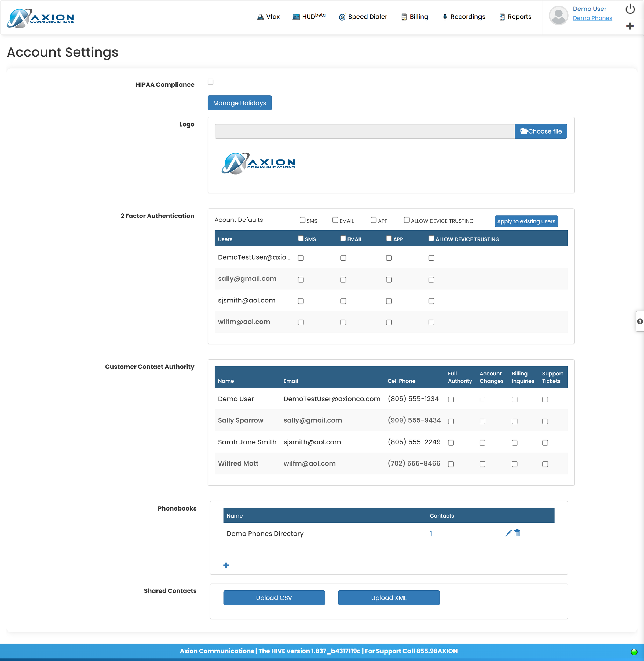Screen dimensions: 644x661
Task: Click the plus icon below power button
Action: [x=630, y=26]
